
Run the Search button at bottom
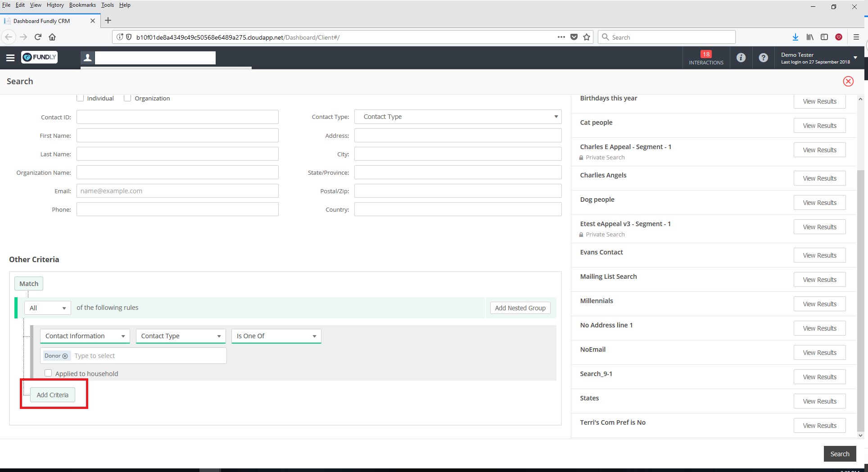coord(840,454)
